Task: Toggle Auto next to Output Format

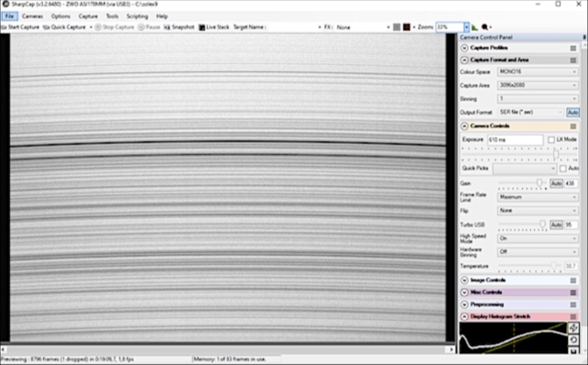Action: pyautogui.click(x=572, y=112)
